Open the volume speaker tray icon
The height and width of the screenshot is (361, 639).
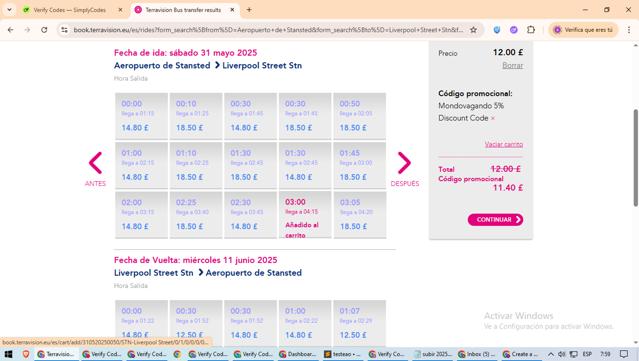click(562, 354)
